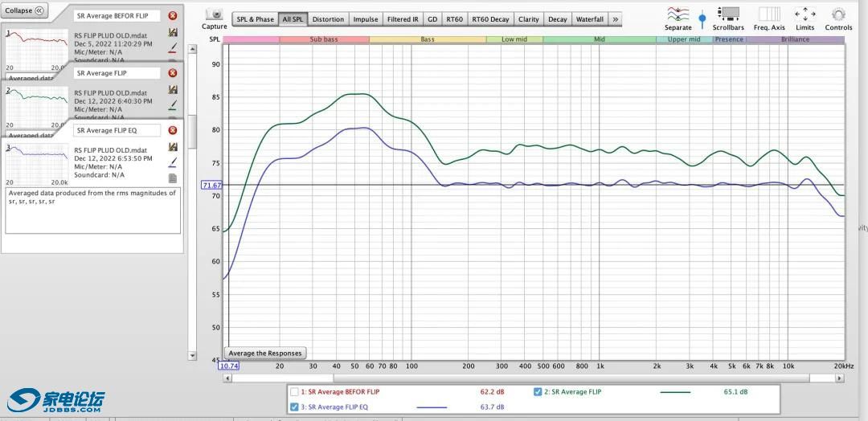Open the Distortion tab
This screenshot has height=421, width=868.
328,19
